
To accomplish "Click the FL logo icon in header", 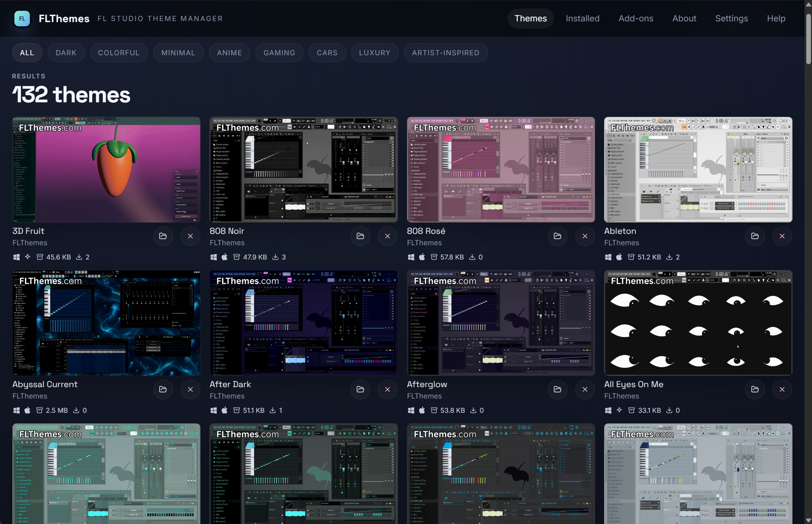I will coord(22,19).
